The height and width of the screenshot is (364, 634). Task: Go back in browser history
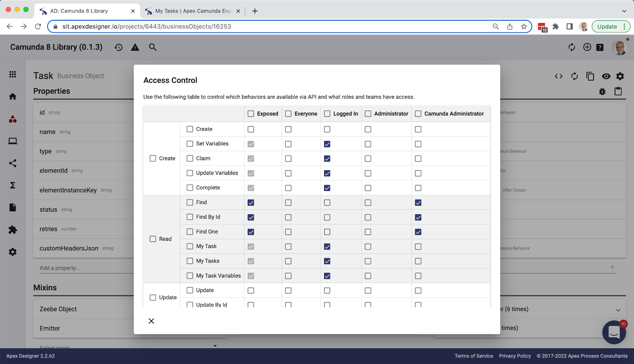10,27
